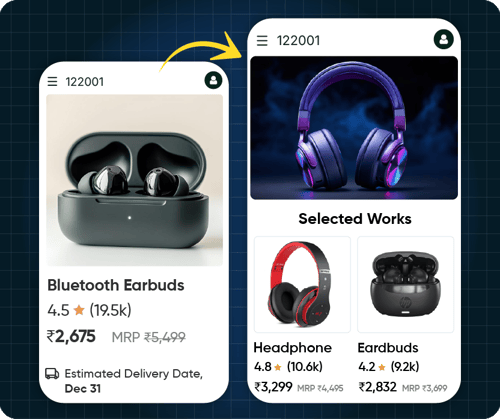This screenshot has height=419, width=500.
Task: Click the Headphone product name
Action: click(x=293, y=348)
